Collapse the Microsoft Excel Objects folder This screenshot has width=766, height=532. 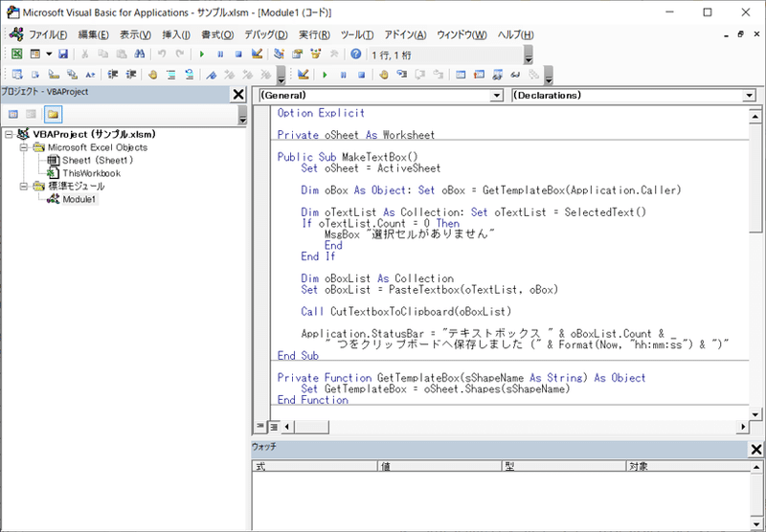(23, 147)
